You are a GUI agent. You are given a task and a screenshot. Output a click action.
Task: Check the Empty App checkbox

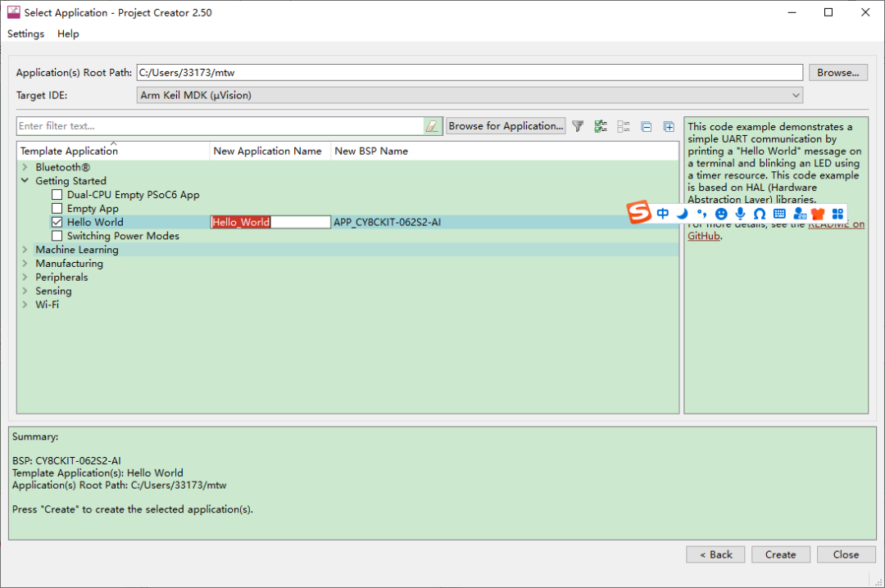(57, 208)
